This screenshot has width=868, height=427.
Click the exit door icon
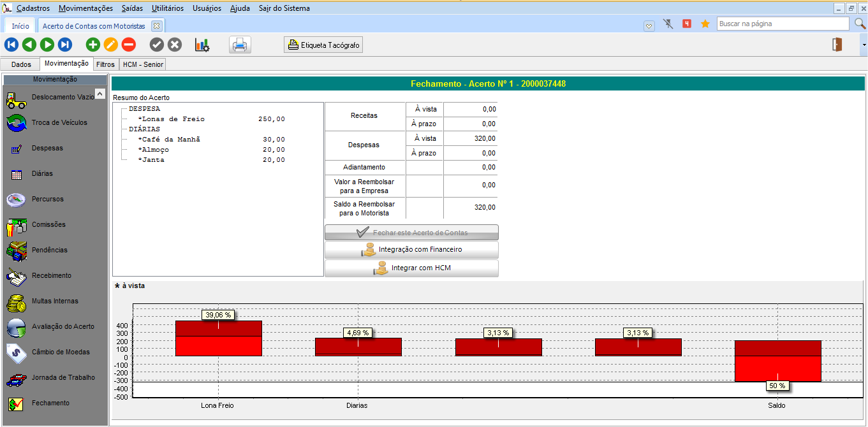click(837, 45)
